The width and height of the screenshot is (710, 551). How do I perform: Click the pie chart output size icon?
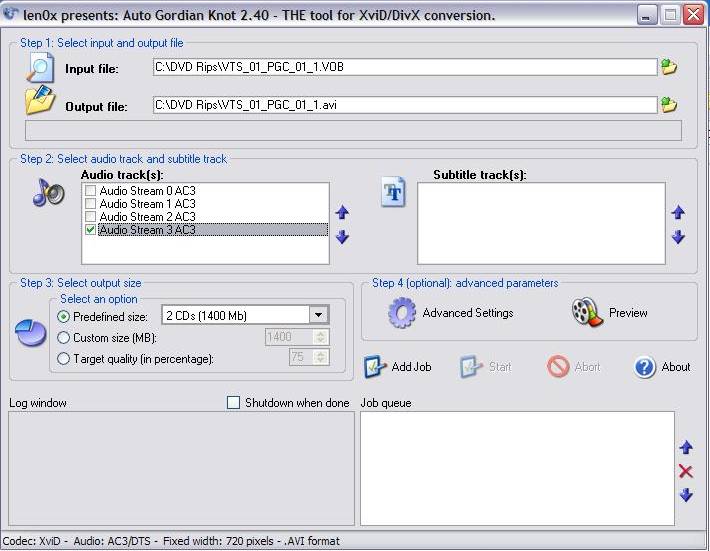[30, 333]
